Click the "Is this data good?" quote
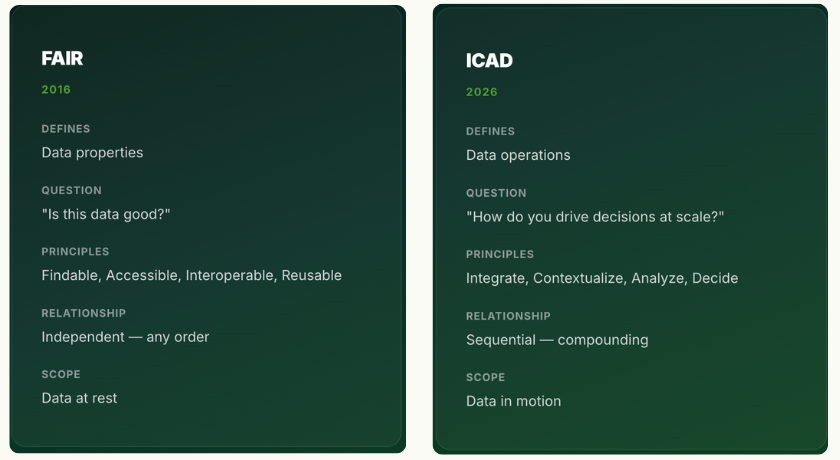Viewport: 840px width, 460px height. pyautogui.click(x=106, y=214)
